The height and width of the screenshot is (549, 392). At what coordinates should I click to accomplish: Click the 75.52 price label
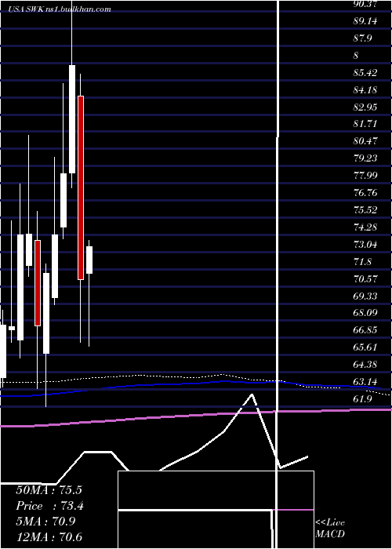(365, 209)
